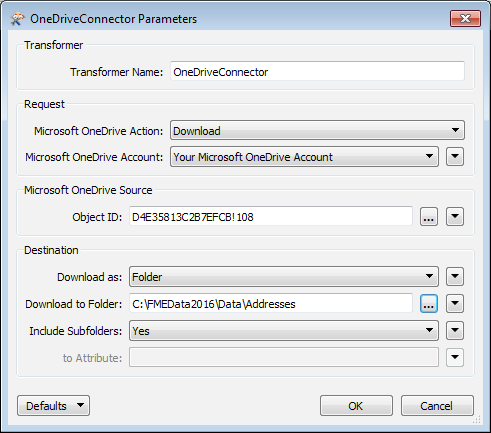Image resolution: width=491 pixels, height=433 pixels.
Task: Expand the Include Subfolders Yes dropdown
Action: [x=284, y=331]
